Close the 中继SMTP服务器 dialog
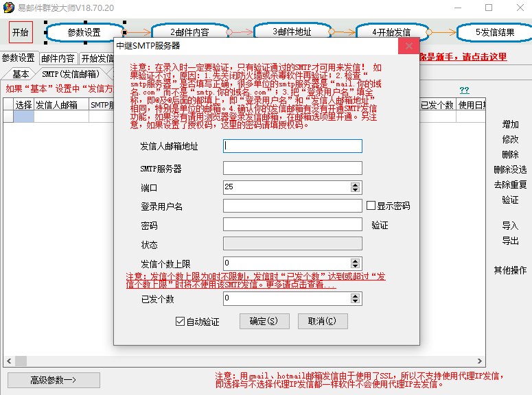Screen dimensions: 532x395 [x=409, y=46]
